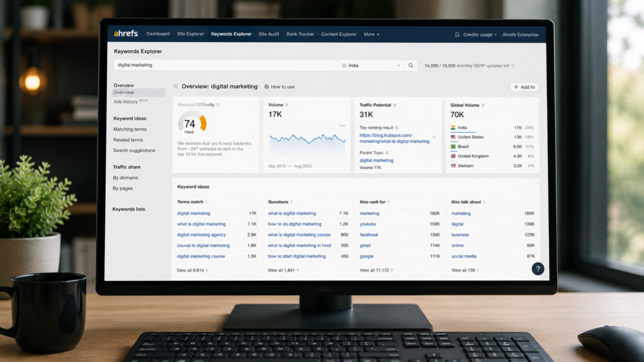This screenshot has height=362, width=644.
Task: Click the business topic link
Action: (460, 235)
